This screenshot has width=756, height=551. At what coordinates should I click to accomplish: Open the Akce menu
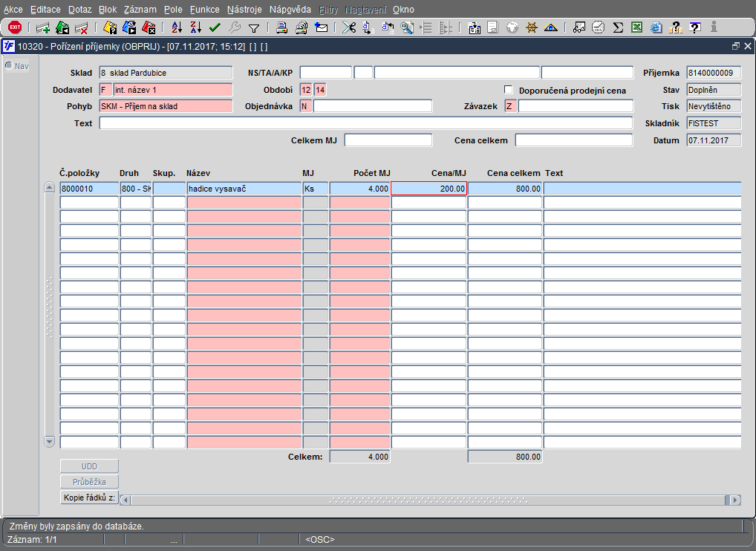(x=13, y=9)
